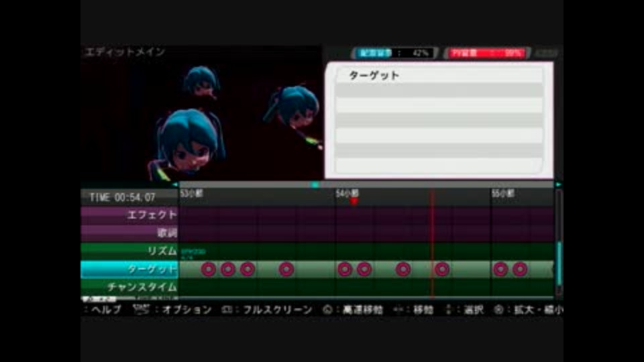
Task: Click the 53小節 measure label
Action: coord(192,193)
